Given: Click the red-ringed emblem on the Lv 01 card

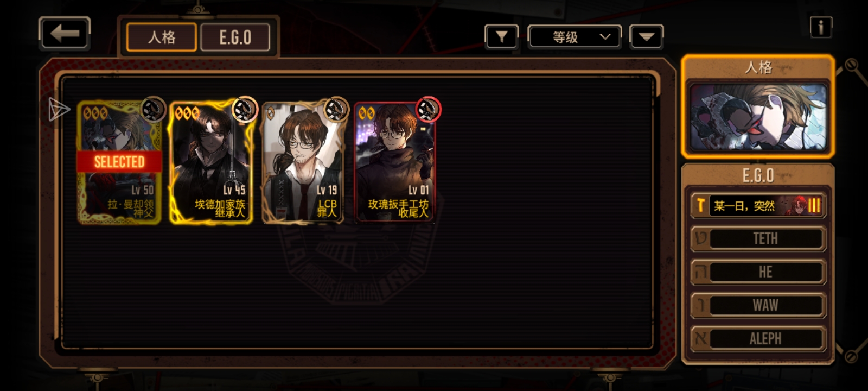Looking at the screenshot, I should pos(428,110).
